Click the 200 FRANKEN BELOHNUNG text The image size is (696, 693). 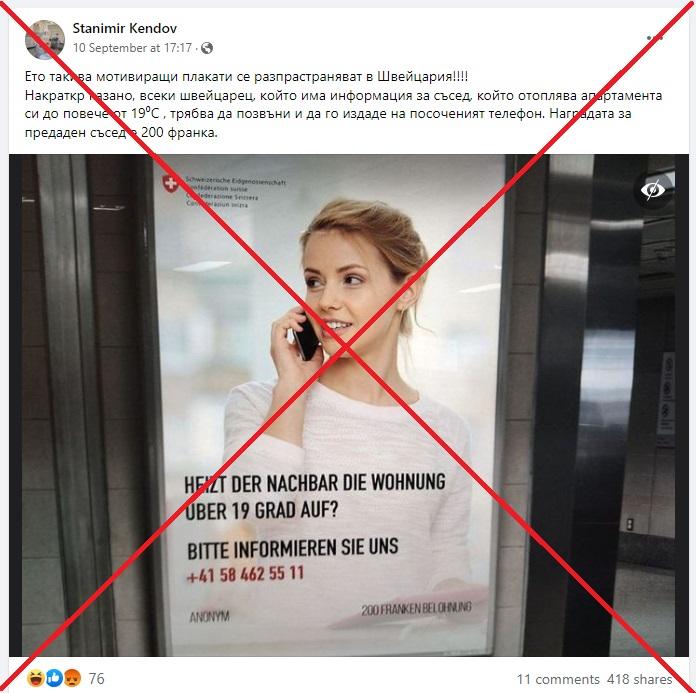point(416,609)
